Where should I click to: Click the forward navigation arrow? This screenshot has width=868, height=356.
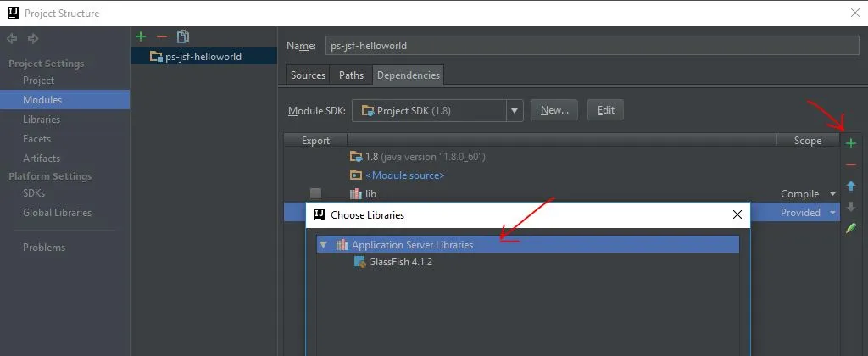click(x=33, y=38)
